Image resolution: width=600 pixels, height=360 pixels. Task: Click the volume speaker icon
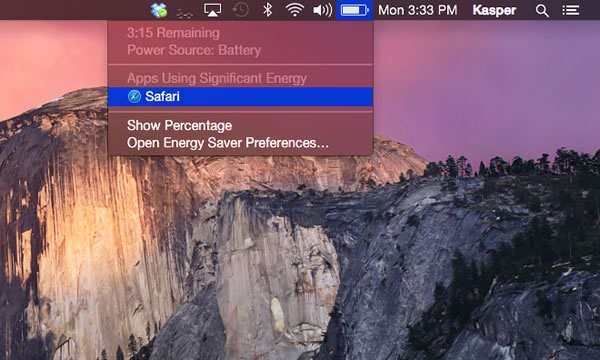click(323, 10)
